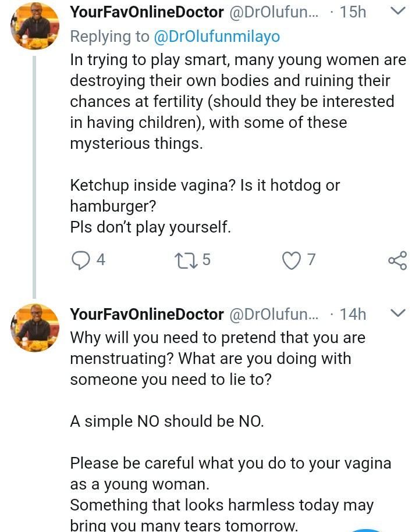Click the 15h timestamp
Viewport: 419px width, 532px height.
[x=353, y=12]
